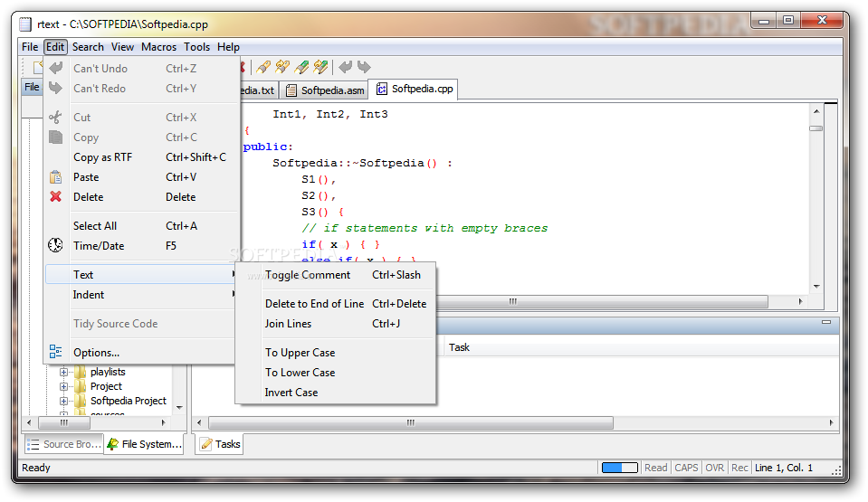Expand the Project folder node
This screenshot has width=868, height=502.
(63, 386)
